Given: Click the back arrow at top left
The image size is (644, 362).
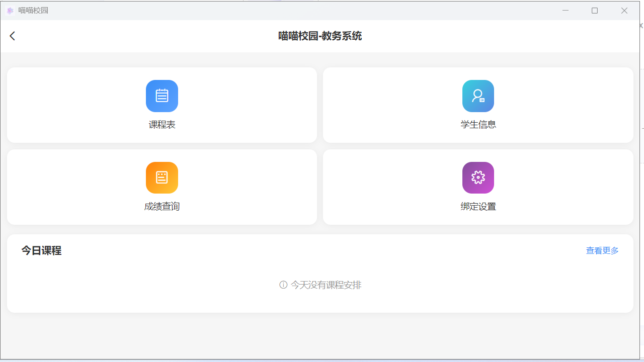Looking at the screenshot, I should pyautogui.click(x=12, y=36).
